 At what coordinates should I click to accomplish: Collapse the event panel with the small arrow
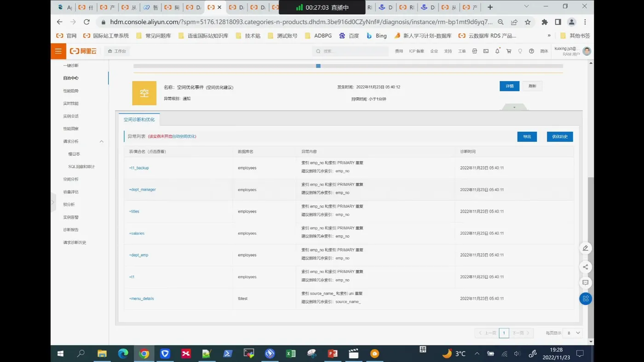pos(514,107)
